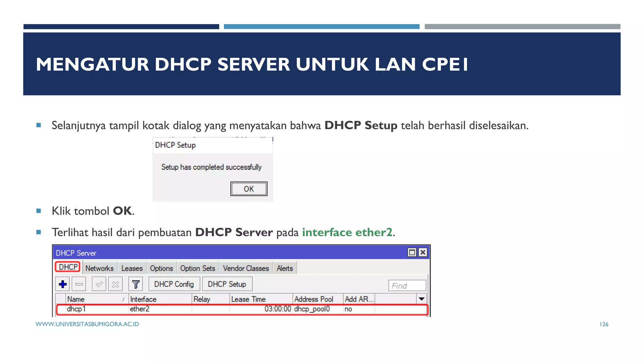
Task: Switch to the Alerts tab
Action: [285, 268]
